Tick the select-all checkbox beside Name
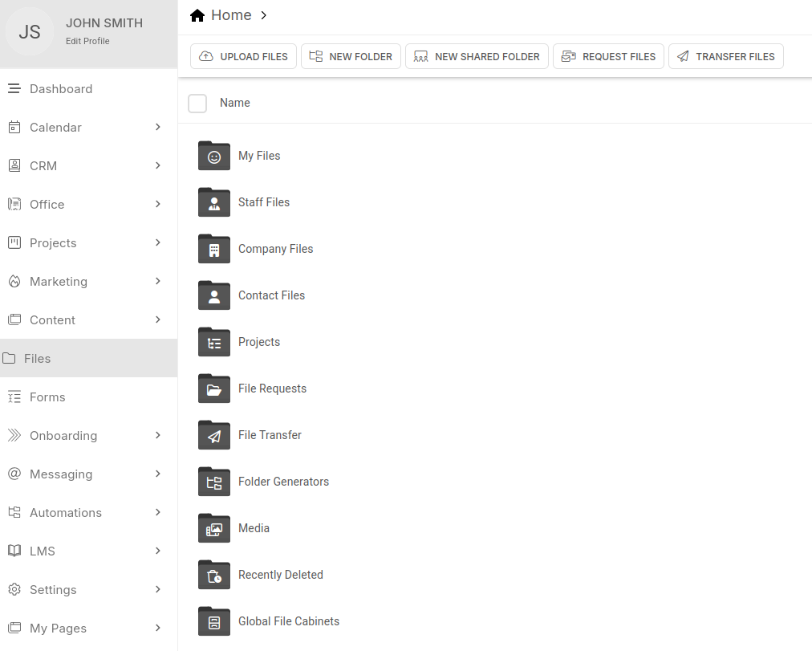Screen dimensions: 812x651 click(197, 104)
